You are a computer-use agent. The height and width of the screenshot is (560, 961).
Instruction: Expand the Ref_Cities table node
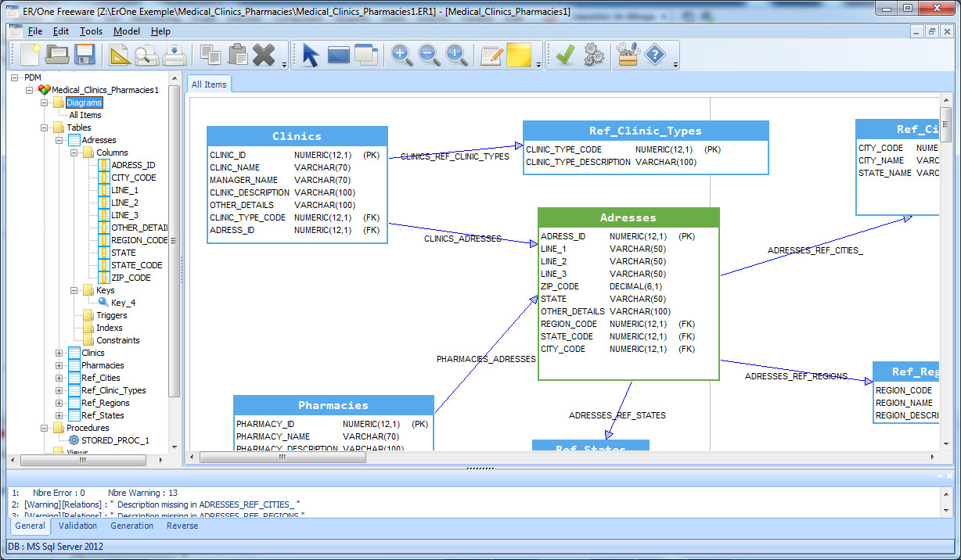pyautogui.click(x=59, y=378)
